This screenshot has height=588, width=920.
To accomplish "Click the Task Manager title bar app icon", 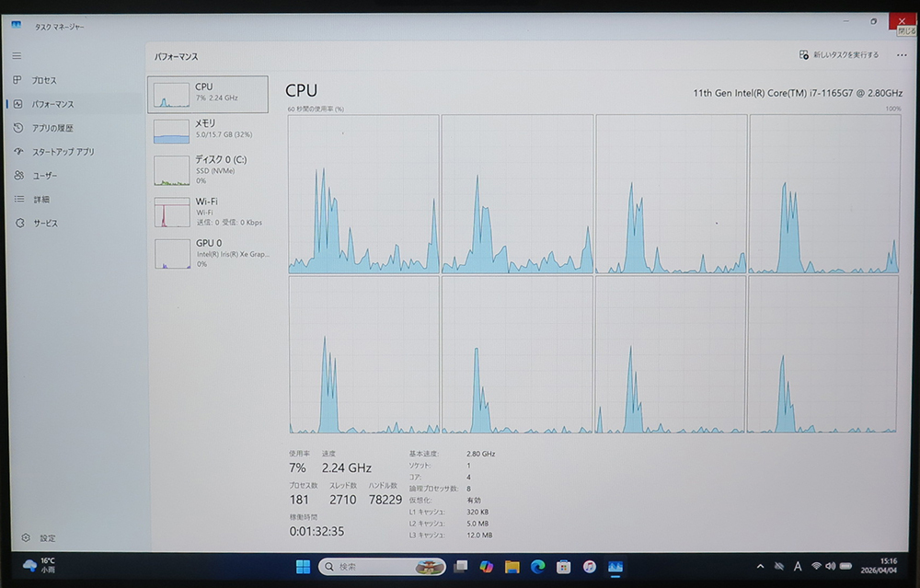I will (x=17, y=26).
